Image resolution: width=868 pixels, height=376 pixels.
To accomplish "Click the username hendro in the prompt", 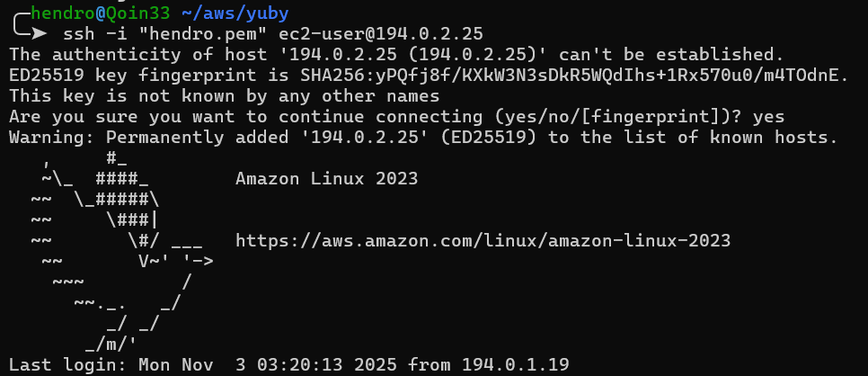I will (61, 13).
